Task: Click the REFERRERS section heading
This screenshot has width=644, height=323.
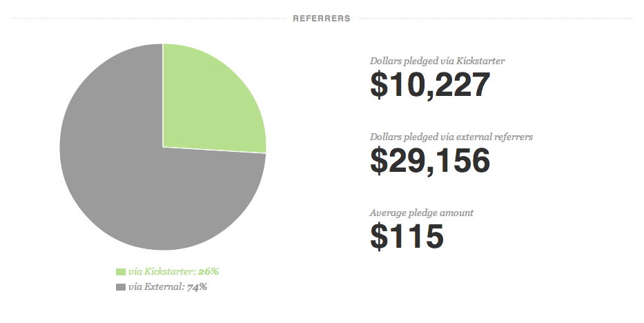Action: [x=322, y=18]
